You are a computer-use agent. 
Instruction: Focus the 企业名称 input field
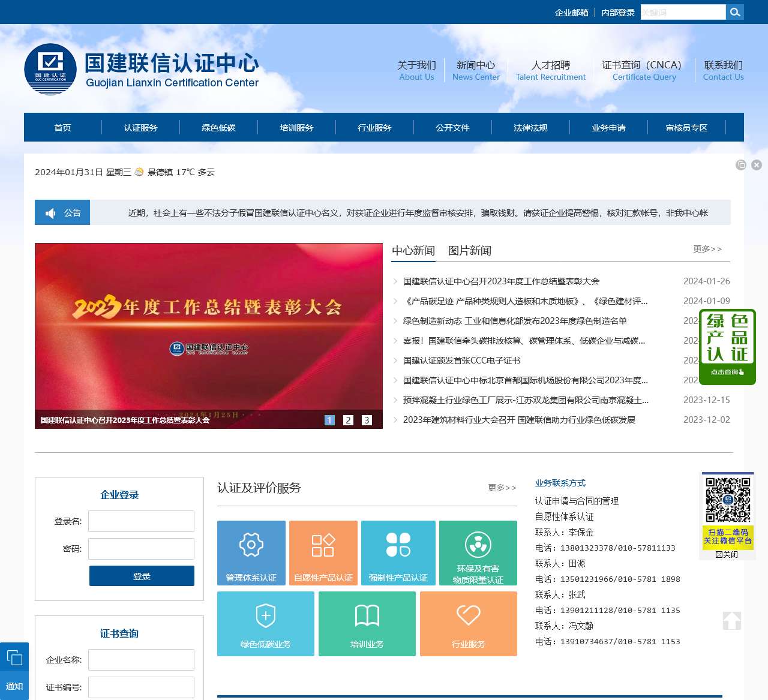[141, 660]
